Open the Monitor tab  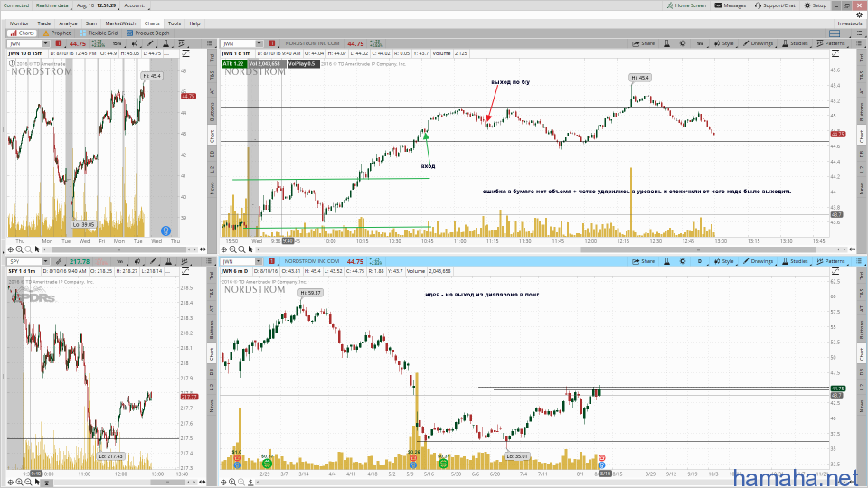(x=19, y=23)
